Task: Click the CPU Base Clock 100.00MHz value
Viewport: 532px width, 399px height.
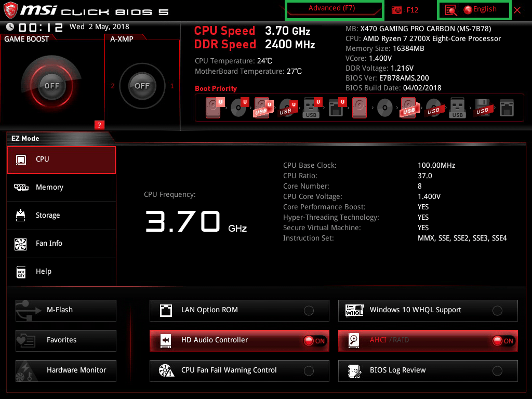Action: coord(436,166)
